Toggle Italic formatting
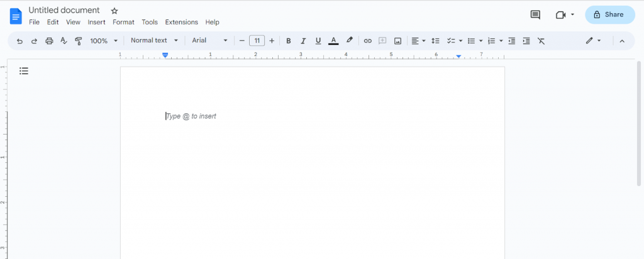 tap(303, 41)
